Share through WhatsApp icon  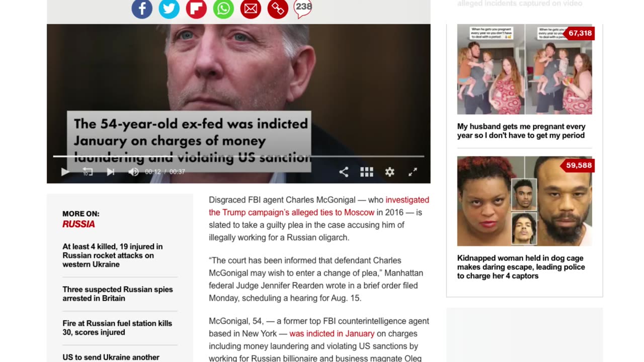click(223, 9)
